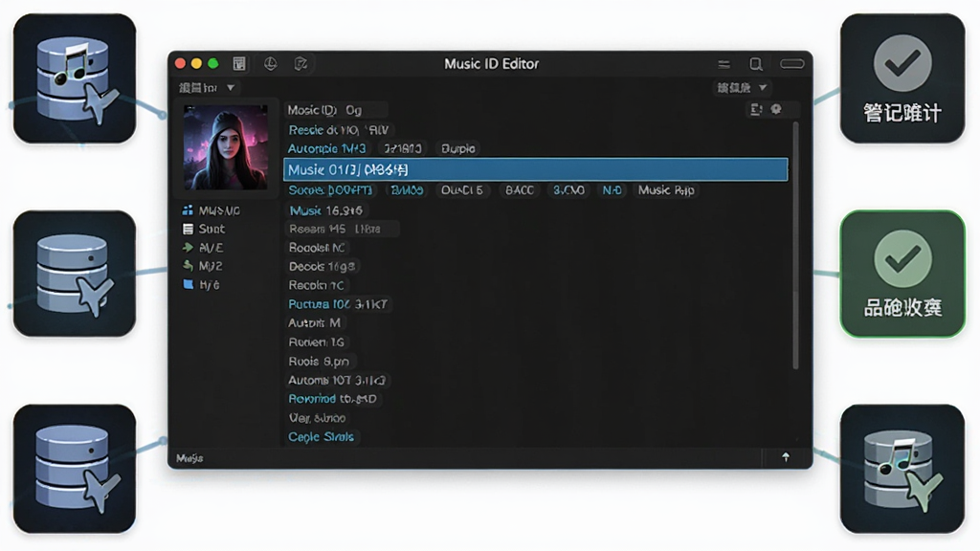Select the plain database airplane tile, bottom left
980x551 pixels.
coord(75,469)
